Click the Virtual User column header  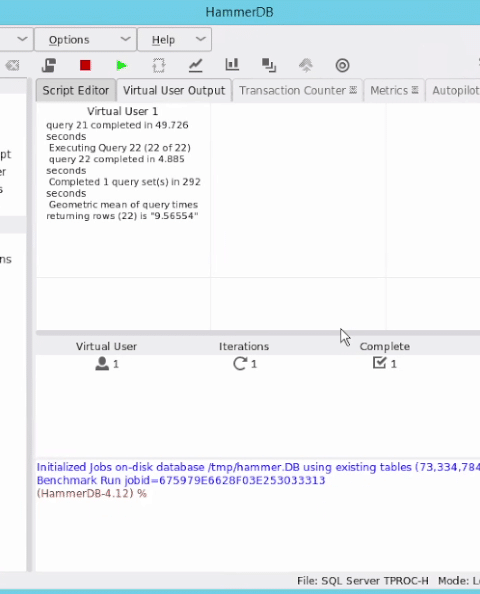[x=106, y=347]
